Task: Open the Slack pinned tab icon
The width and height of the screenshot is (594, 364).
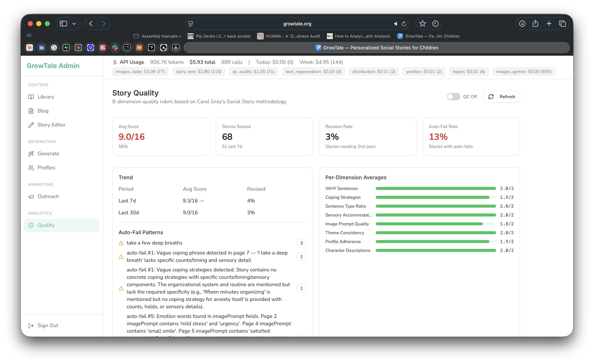Action: 115,48
